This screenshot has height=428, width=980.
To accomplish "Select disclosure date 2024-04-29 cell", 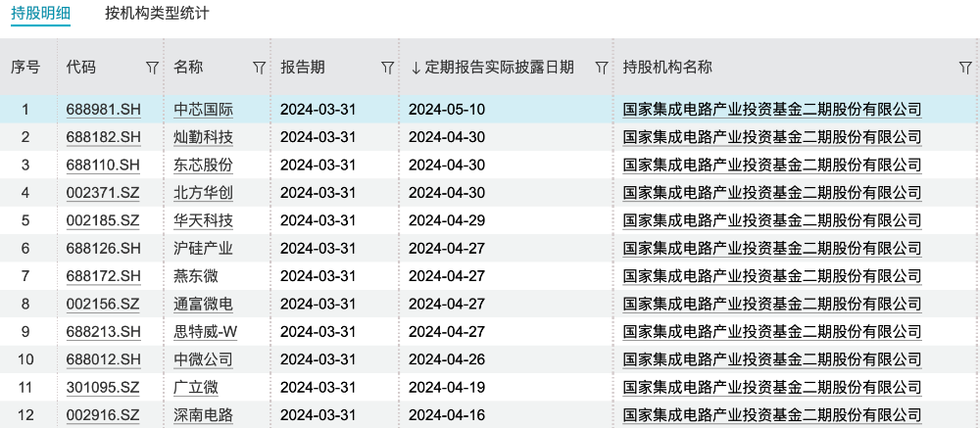I will pyautogui.click(x=447, y=220).
